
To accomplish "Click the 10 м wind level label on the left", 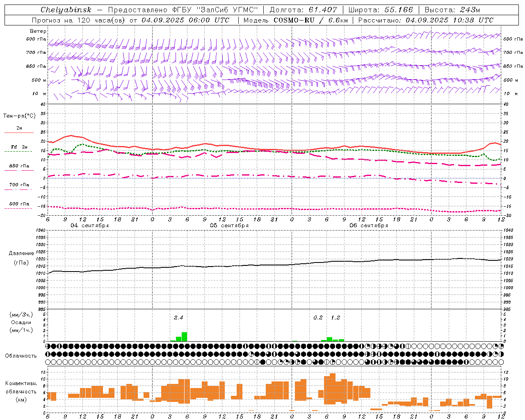I will tap(39, 94).
